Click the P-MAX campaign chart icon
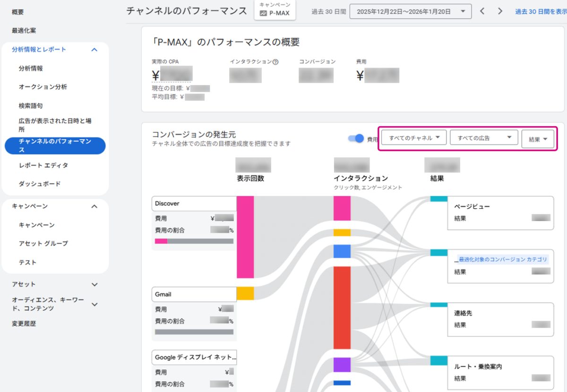The height and width of the screenshot is (392, 567). (x=263, y=13)
